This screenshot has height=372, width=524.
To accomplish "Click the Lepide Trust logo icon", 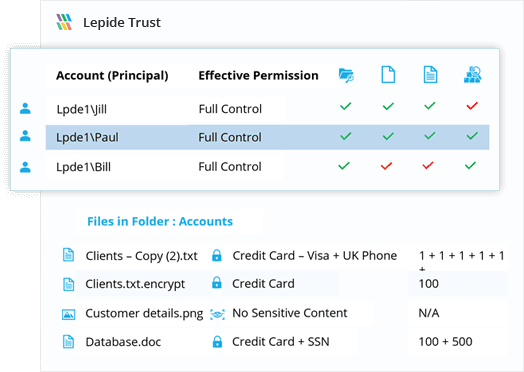I will point(64,22).
